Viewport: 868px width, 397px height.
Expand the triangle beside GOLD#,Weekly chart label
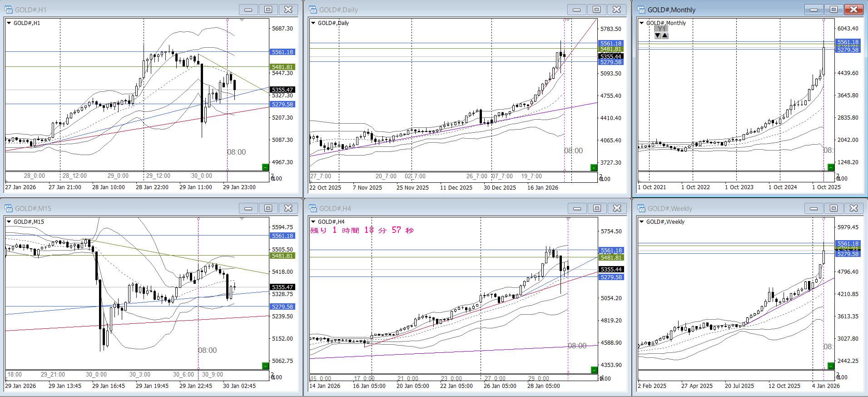[x=641, y=221]
